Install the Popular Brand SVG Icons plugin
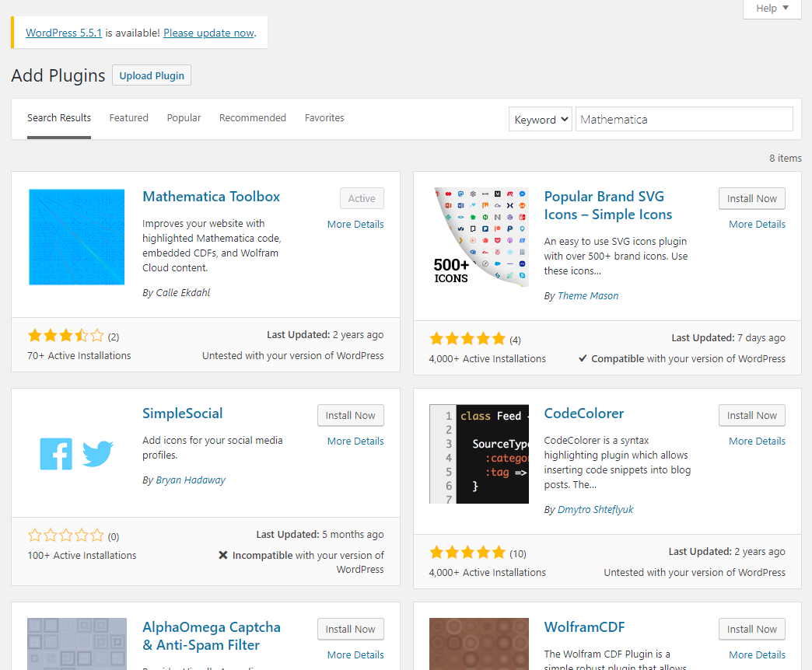The height and width of the screenshot is (670, 812). pyautogui.click(x=751, y=199)
